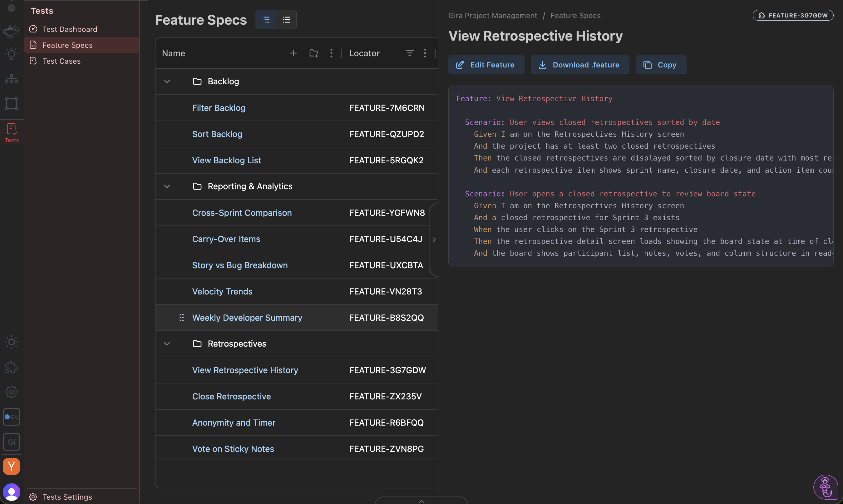Open the genie assistant icon bottom right

[826, 487]
